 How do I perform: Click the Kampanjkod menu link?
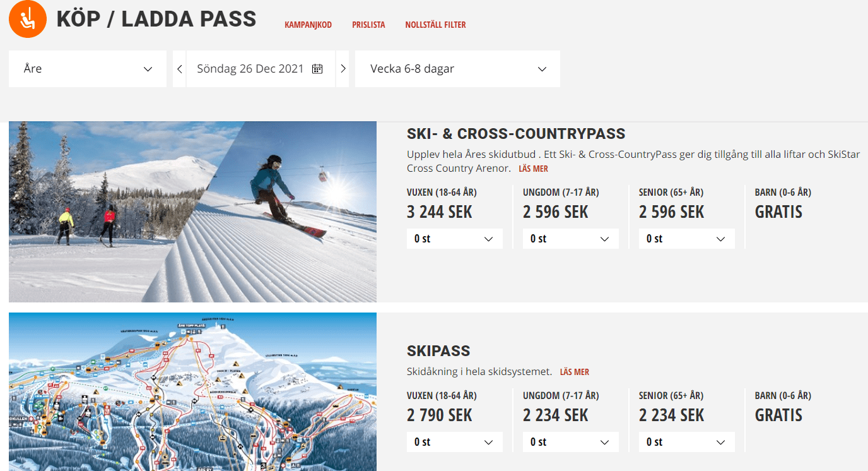click(x=308, y=25)
